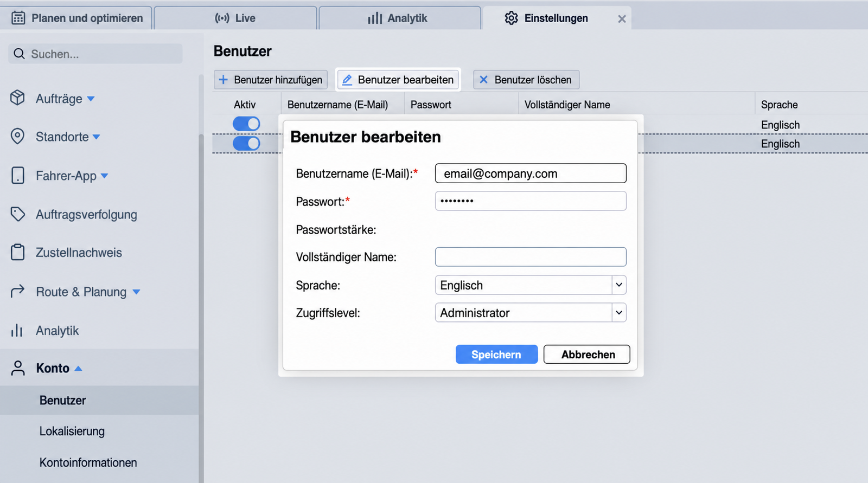This screenshot has height=483, width=868.
Task: Click the Benutzername (E-Mail) input field
Action: pos(531,173)
